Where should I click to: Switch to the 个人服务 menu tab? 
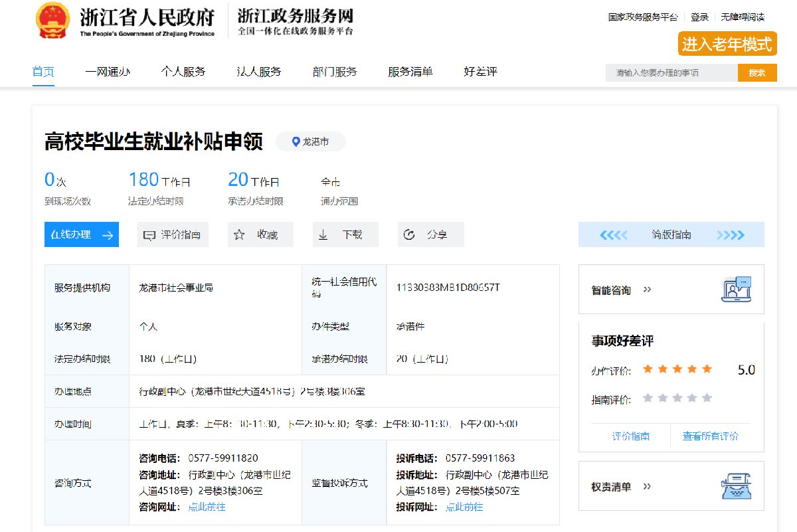183,72
